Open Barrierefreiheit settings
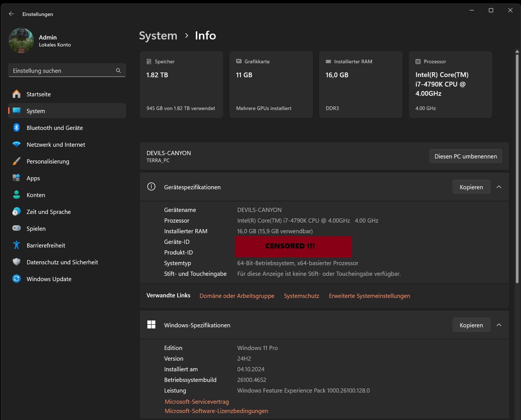This screenshot has height=420, width=521. (x=67, y=245)
